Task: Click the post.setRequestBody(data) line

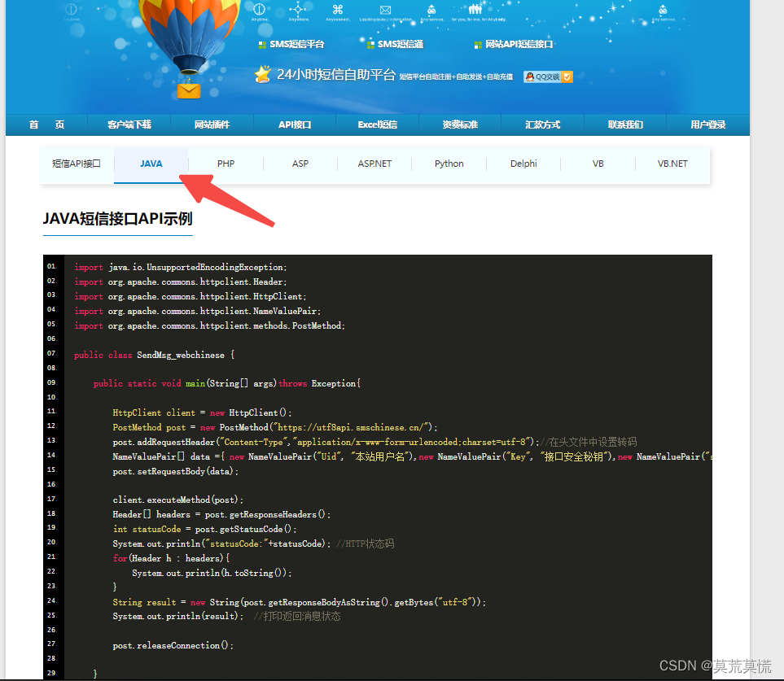Action: point(176,471)
